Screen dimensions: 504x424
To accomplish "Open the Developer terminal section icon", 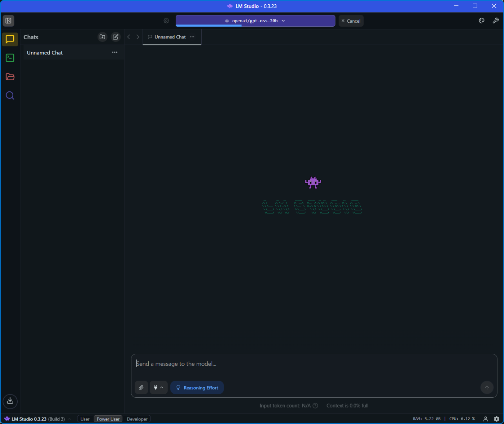I will [x=10, y=58].
